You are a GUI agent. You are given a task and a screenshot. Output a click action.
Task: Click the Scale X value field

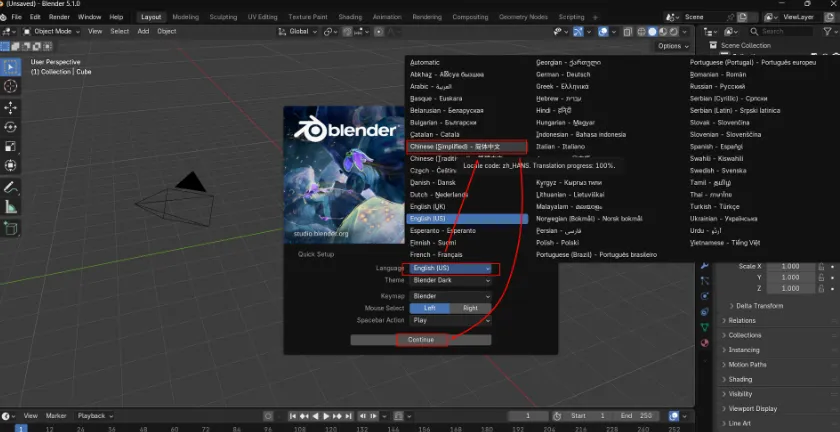pos(791,266)
